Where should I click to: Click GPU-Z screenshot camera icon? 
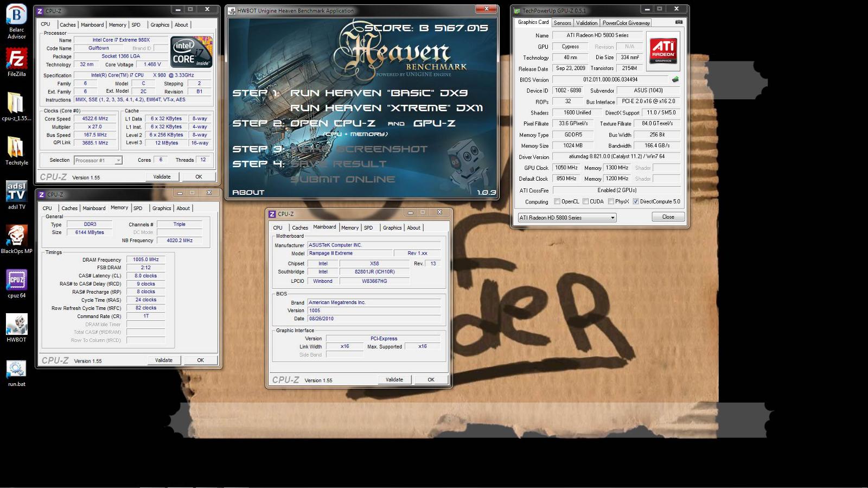tap(679, 22)
